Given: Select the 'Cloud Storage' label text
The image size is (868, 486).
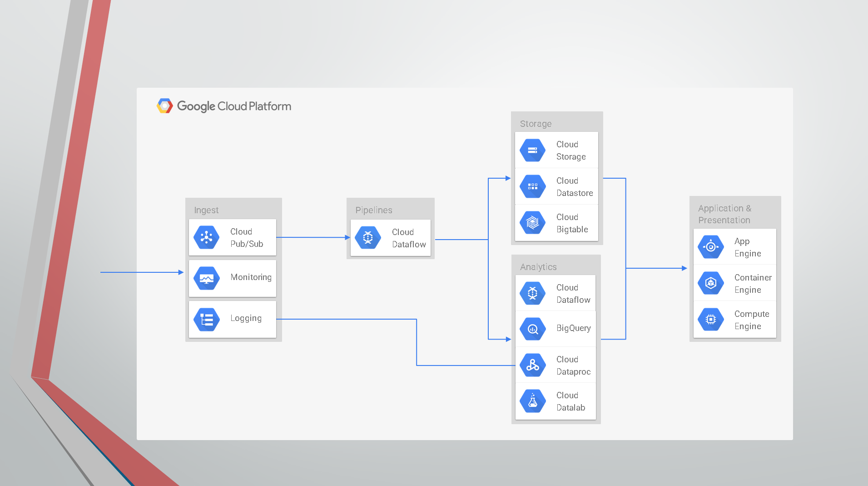Looking at the screenshot, I should pos(571,150).
